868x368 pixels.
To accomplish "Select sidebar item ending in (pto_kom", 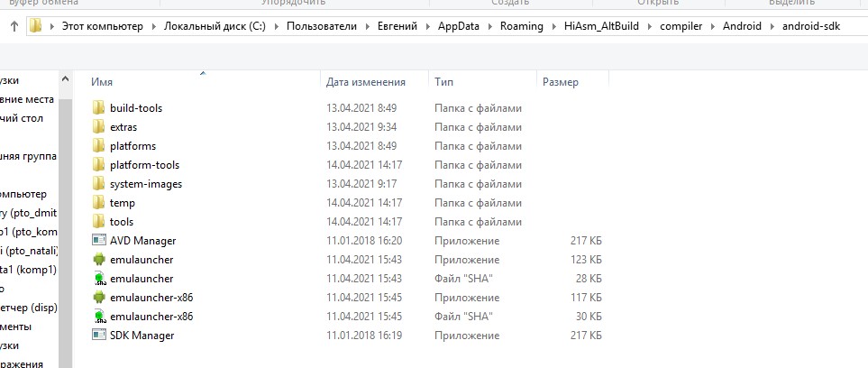I will point(29,232).
